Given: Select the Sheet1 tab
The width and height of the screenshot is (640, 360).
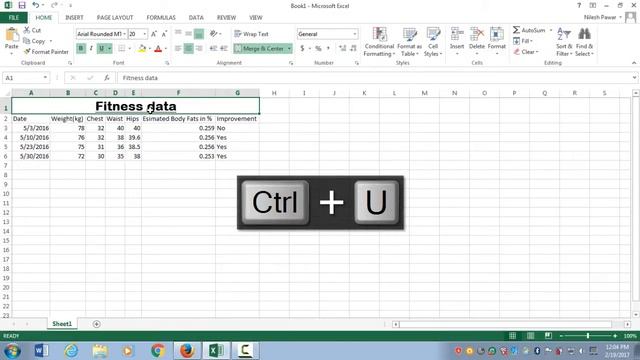Looking at the screenshot, I should pos(62,324).
